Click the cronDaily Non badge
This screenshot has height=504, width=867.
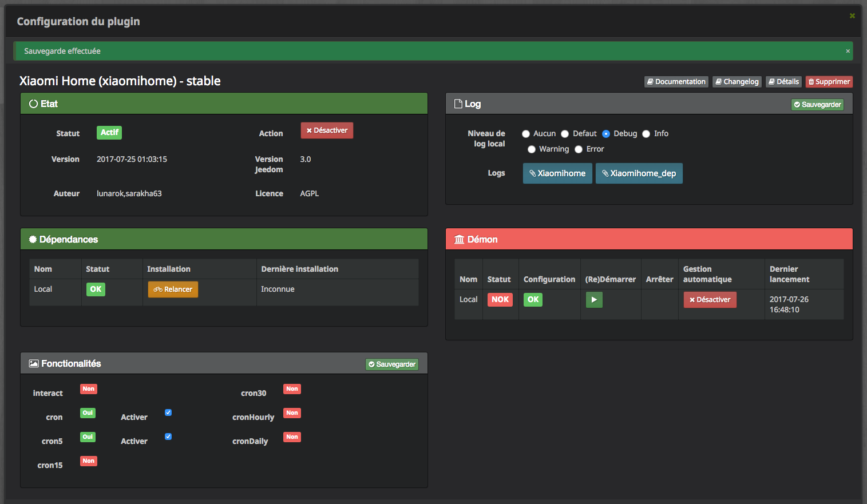click(x=292, y=437)
